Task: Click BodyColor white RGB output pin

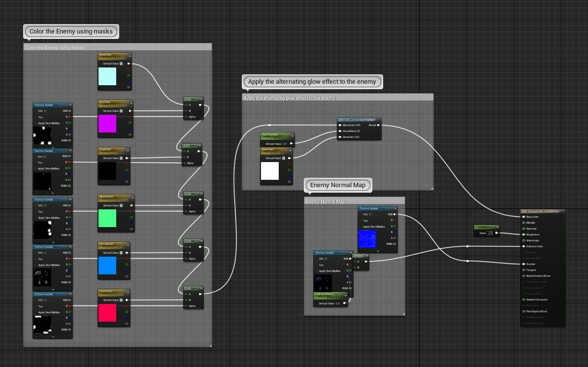Action: tap(129, 64)
